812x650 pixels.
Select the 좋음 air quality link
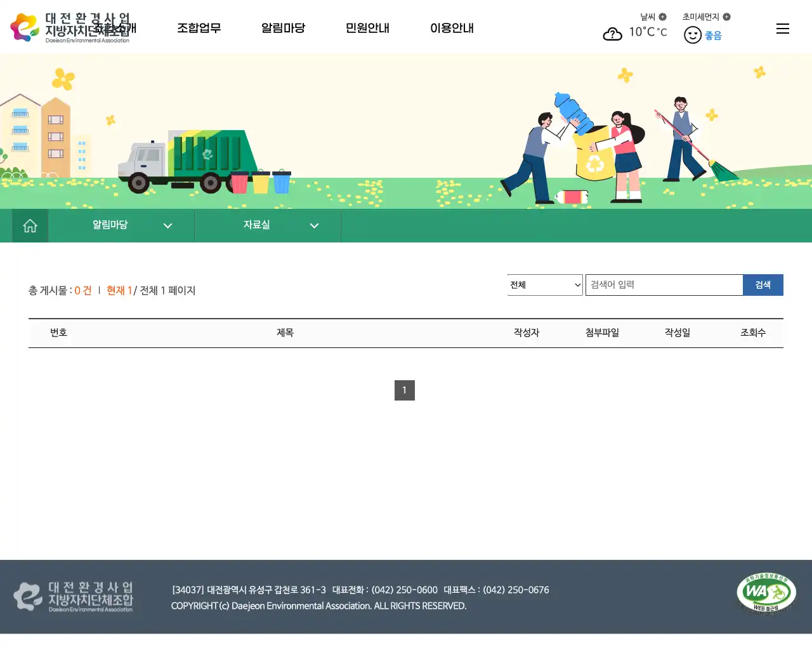click(x=714, y=36)
